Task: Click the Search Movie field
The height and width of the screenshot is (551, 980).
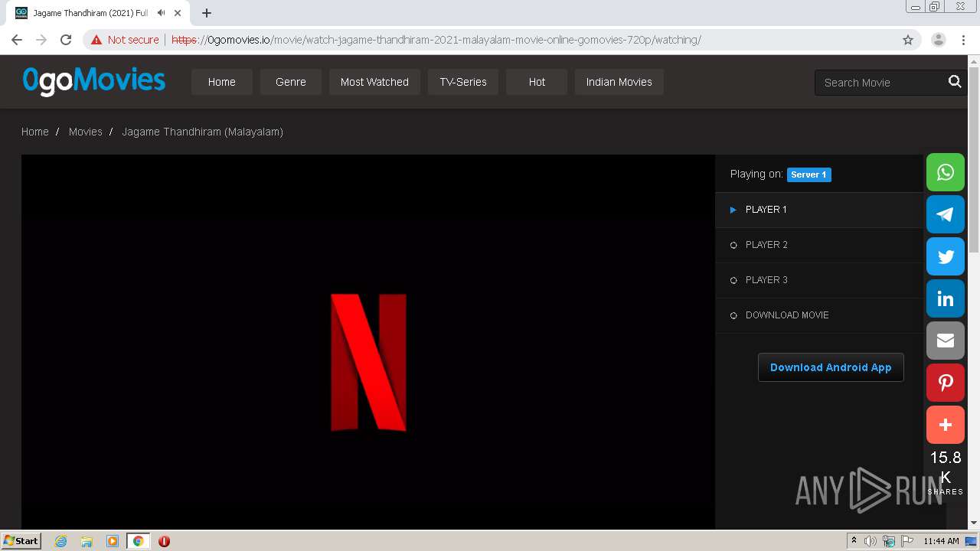Action: (880, 83)
